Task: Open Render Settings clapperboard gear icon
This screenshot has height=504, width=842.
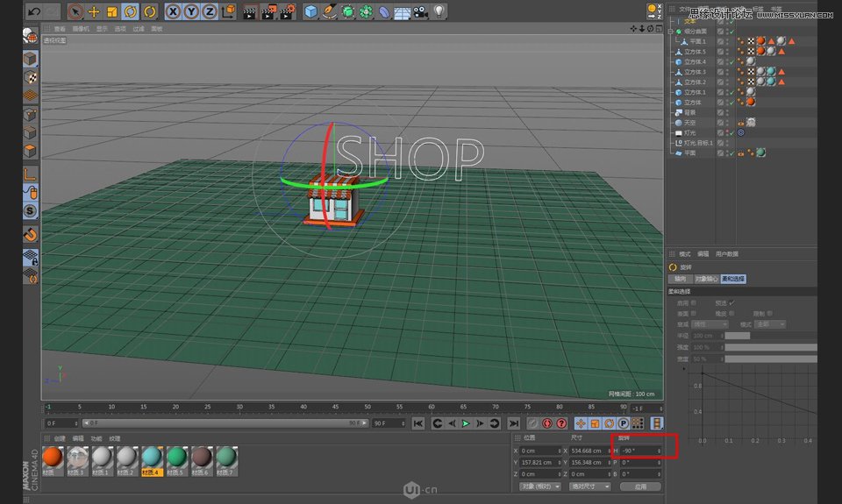Action: 288,11
